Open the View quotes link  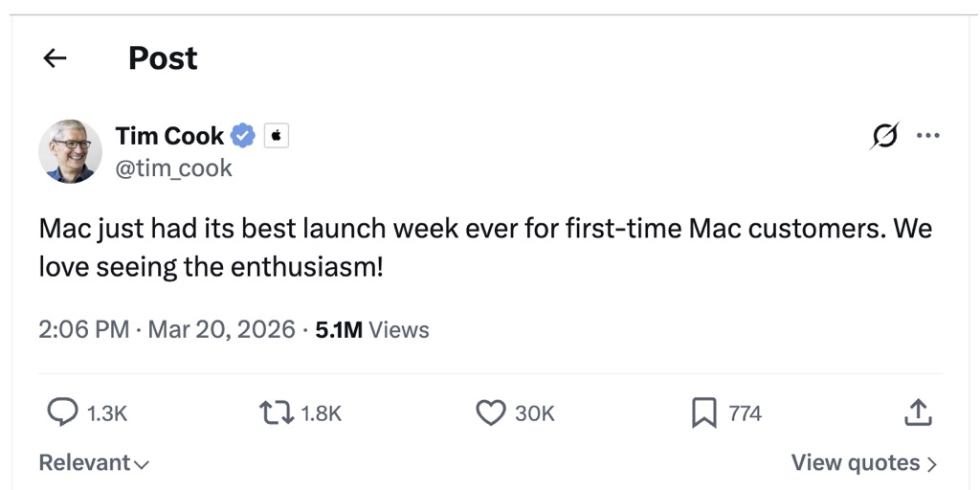tap(863, 463)
